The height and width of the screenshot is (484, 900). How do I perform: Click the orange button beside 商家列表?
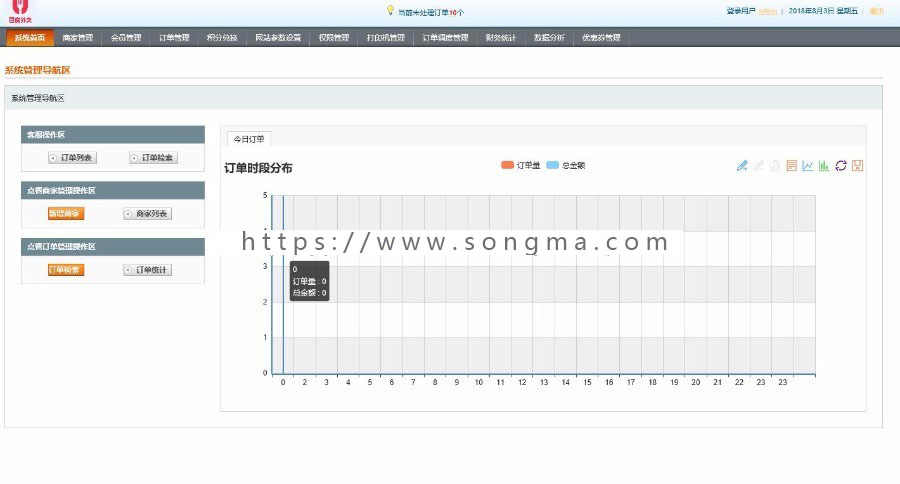66,214
